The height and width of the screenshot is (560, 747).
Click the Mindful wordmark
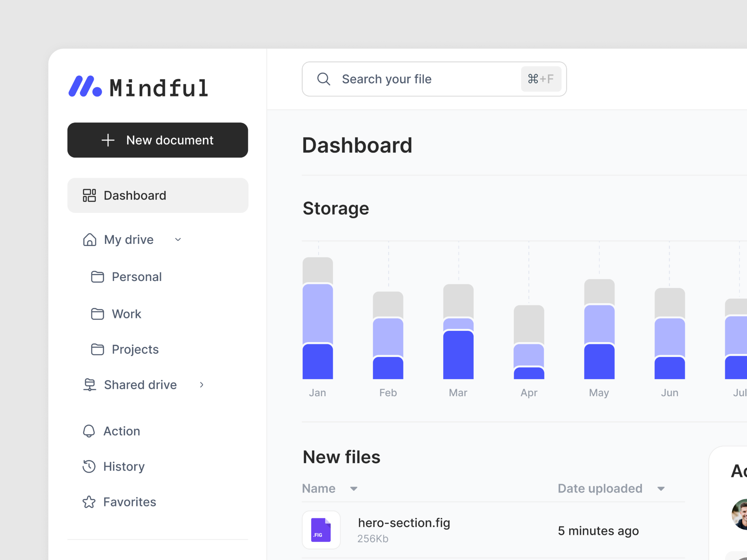[x=159, y=88]
